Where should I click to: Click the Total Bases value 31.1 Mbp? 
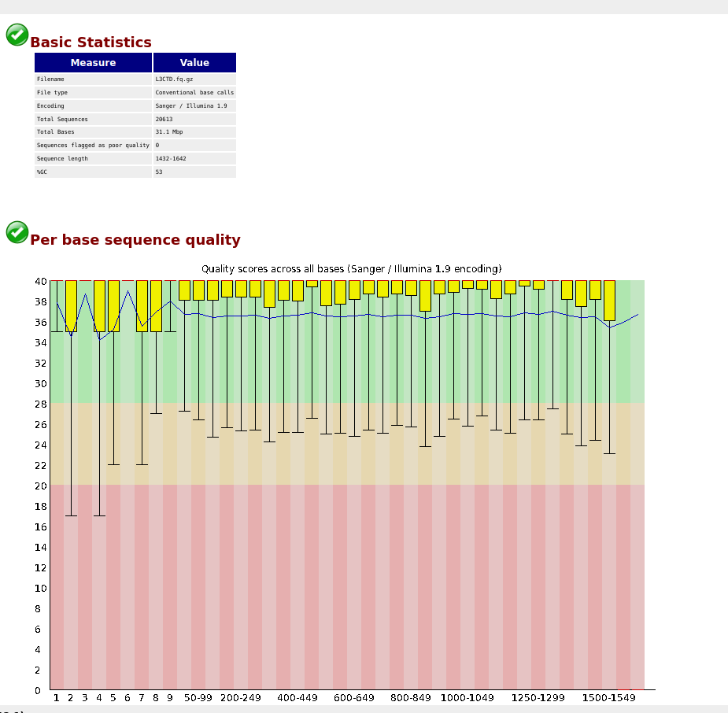168,132
